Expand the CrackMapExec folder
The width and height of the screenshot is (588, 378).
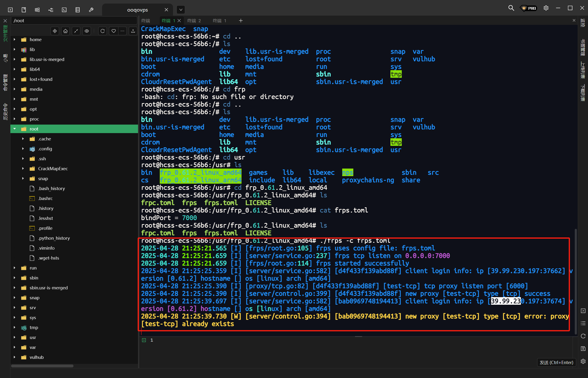(x=23, y=169)
